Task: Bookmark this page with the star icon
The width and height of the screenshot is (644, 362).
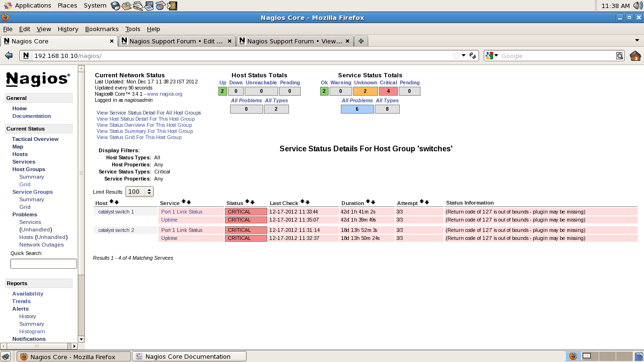Action: 456,56
